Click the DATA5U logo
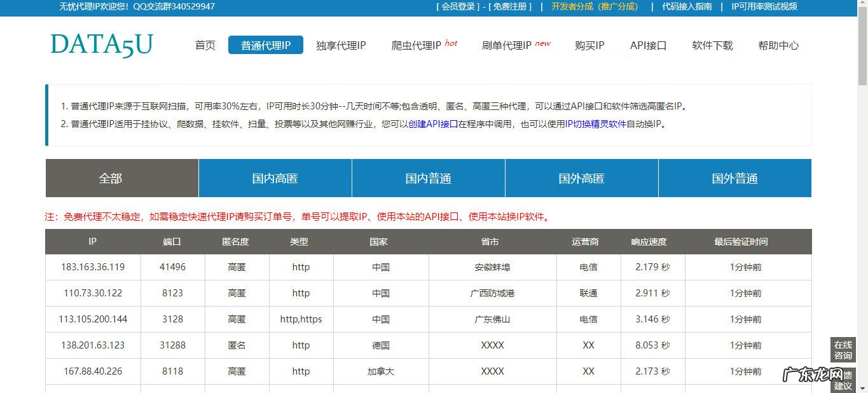 click(x=101, y=45)
